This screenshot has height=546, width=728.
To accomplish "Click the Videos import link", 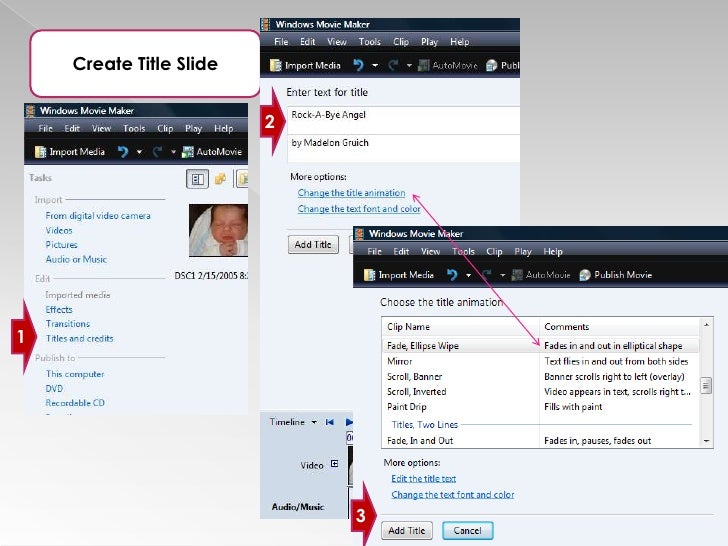I will point(59,230).
